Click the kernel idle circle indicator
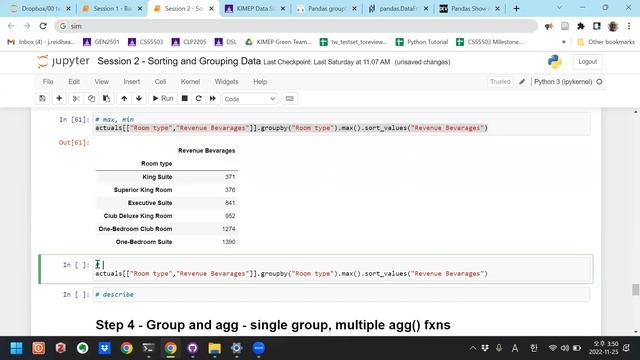This screenshot has width=640, height=360. pyautogui.click(x=599, y=82)
